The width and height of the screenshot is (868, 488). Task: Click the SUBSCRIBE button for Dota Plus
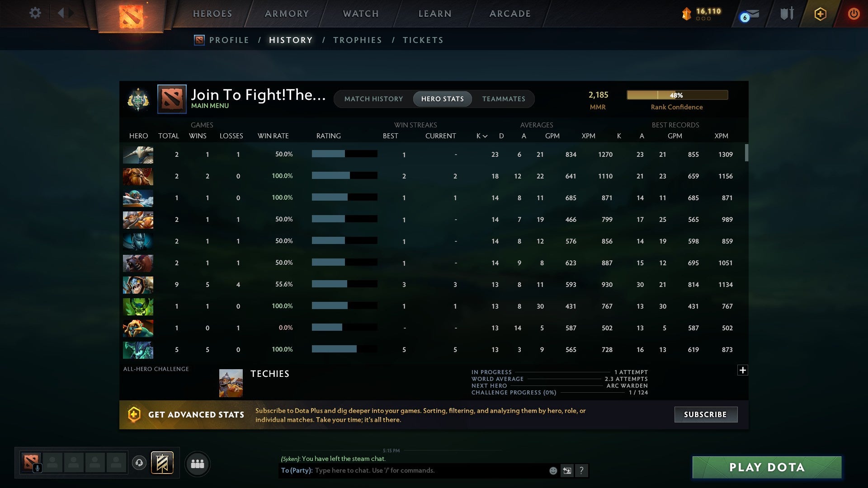705,414
